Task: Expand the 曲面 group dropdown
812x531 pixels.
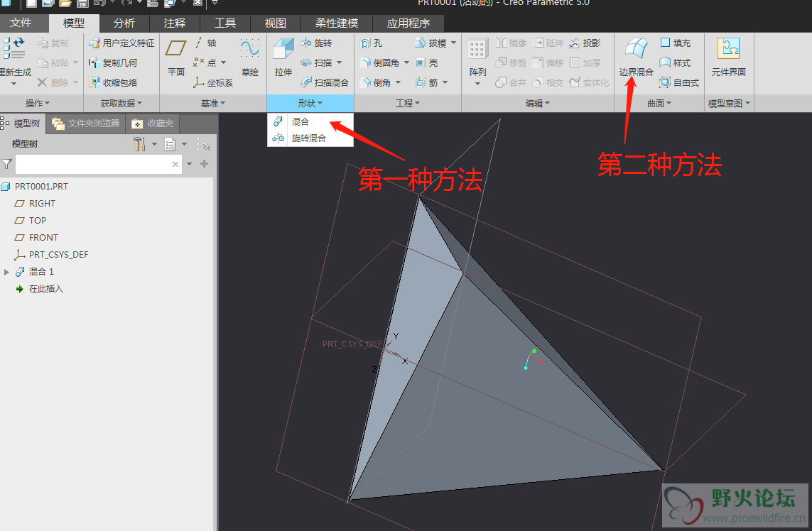Action: [659, 103]
